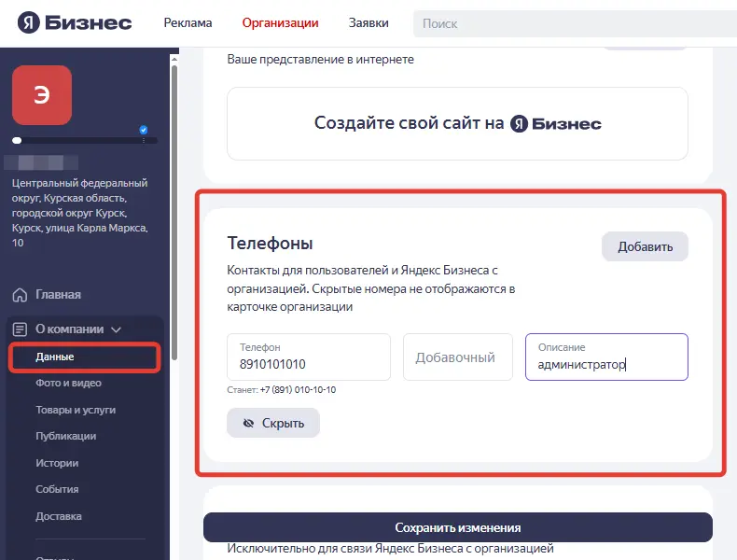Image resolution: width=737 pixels, height=560 pixels.
Task: Open Истории section
Action: coord(57,463)
